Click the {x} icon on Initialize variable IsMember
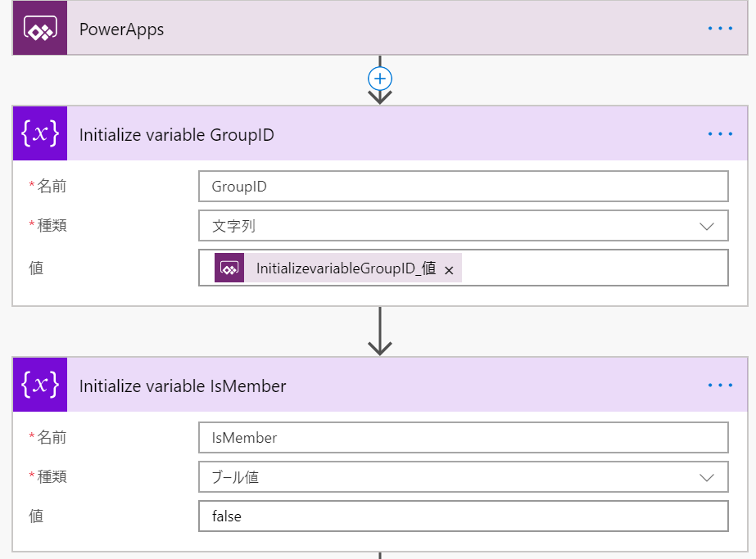 coord(39,385)
